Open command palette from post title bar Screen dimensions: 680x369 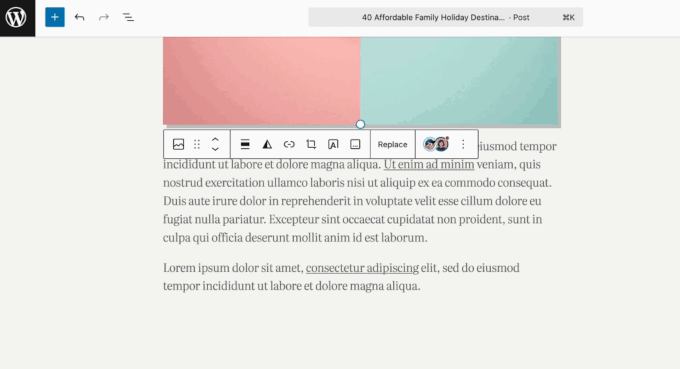pos(445,17)
